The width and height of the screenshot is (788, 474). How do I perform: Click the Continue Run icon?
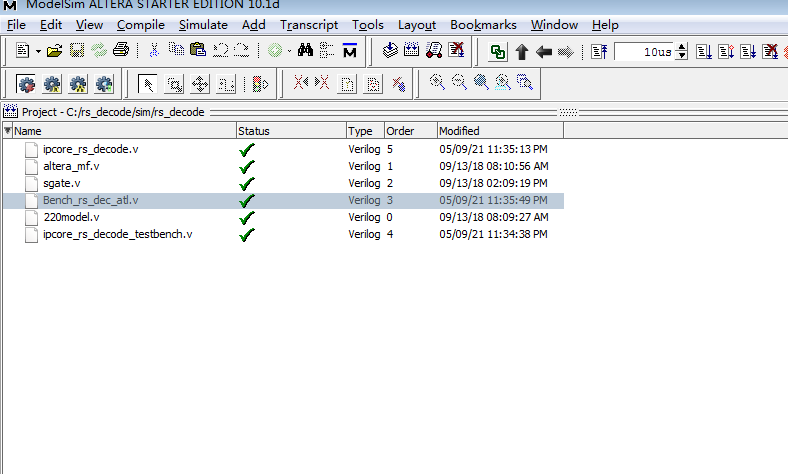click(726, 52)
